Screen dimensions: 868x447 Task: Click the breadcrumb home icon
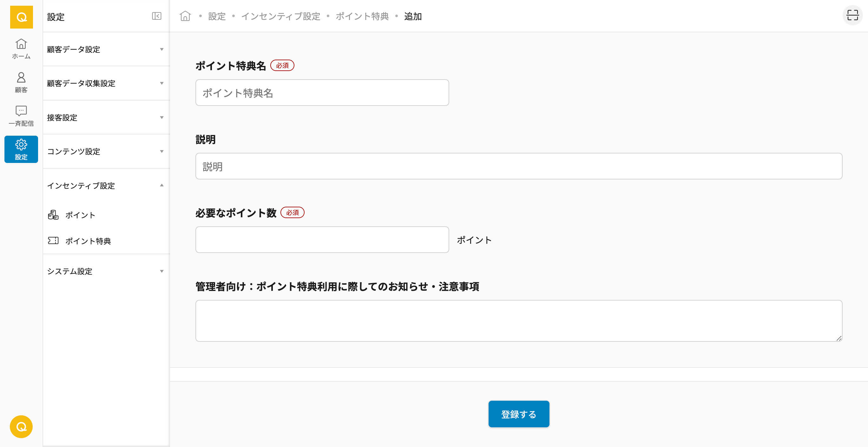(x=185, y=16)
